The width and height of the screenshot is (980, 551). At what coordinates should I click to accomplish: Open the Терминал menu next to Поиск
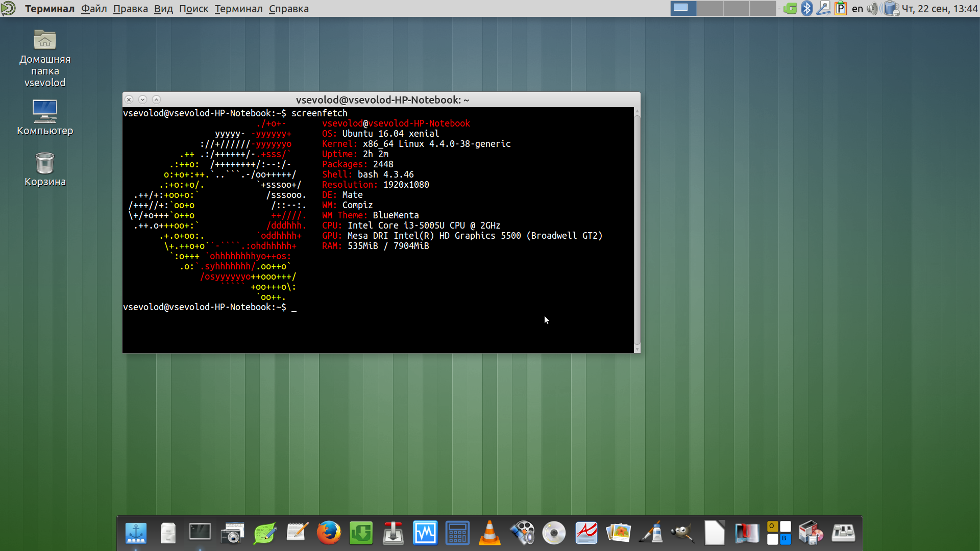238,9
